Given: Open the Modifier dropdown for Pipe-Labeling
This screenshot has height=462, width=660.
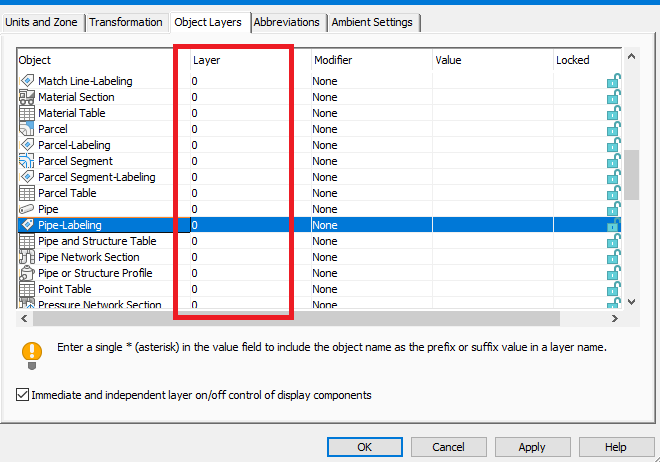Looking at the screenshot, I should 372,225.
